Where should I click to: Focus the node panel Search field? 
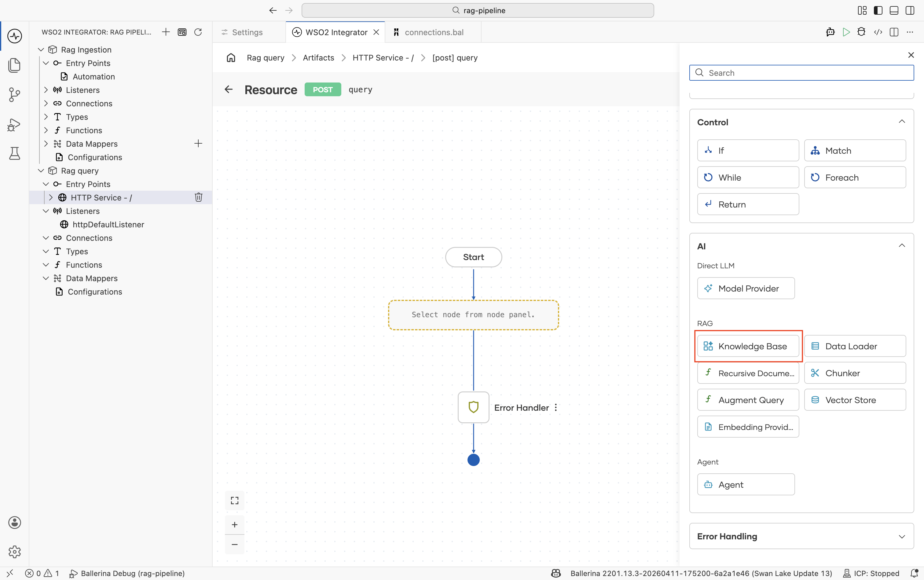click(801, 73)
